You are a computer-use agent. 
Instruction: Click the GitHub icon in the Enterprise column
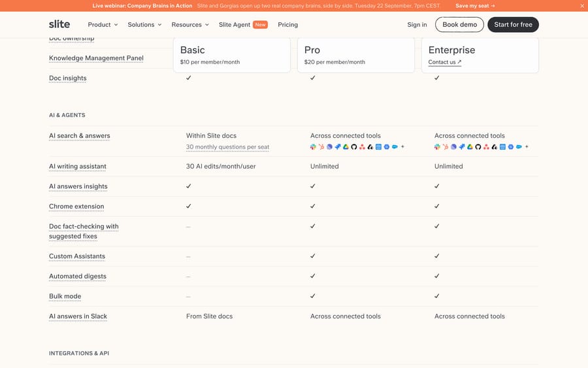point(478,146)
